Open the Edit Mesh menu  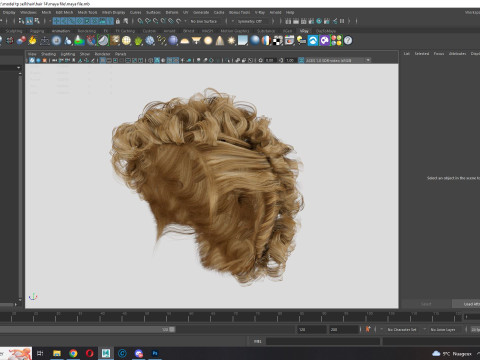pos(64,12)
